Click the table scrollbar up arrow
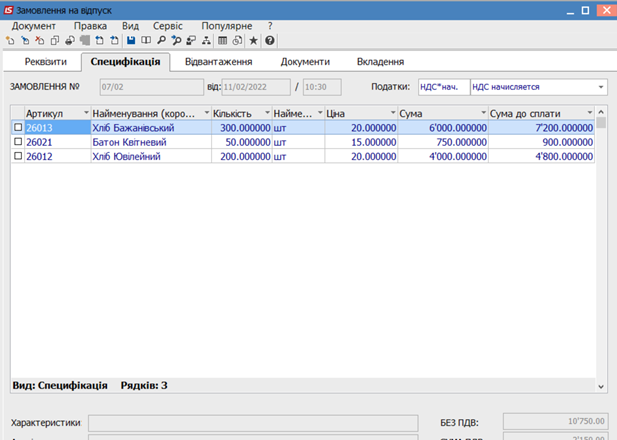 click(601, 112)
